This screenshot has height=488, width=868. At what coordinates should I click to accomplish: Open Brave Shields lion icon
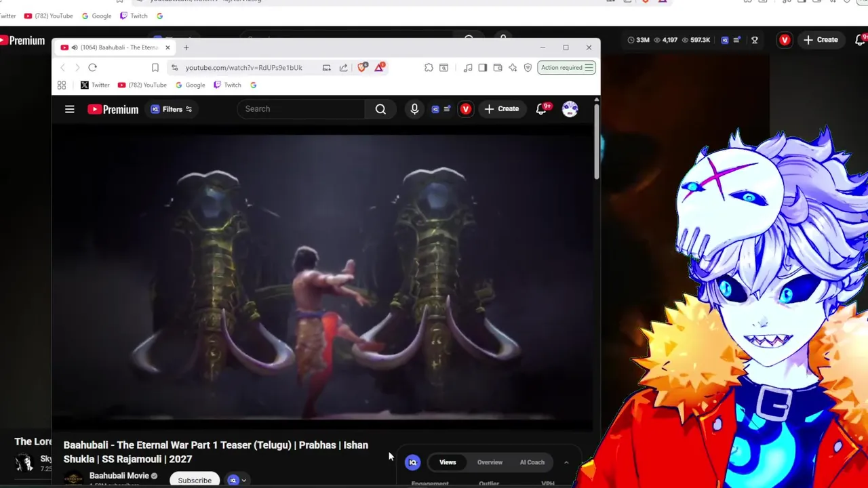tap(362, 67)
